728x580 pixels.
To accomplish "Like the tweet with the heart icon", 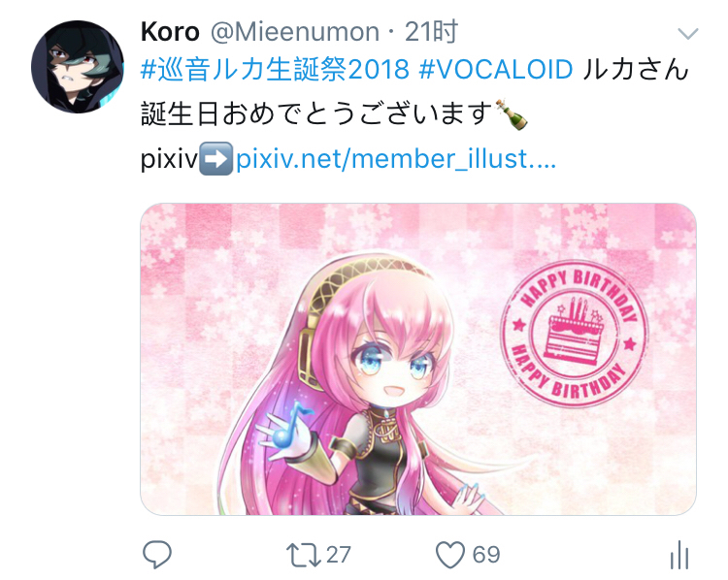I will click(x=449, y=555).
